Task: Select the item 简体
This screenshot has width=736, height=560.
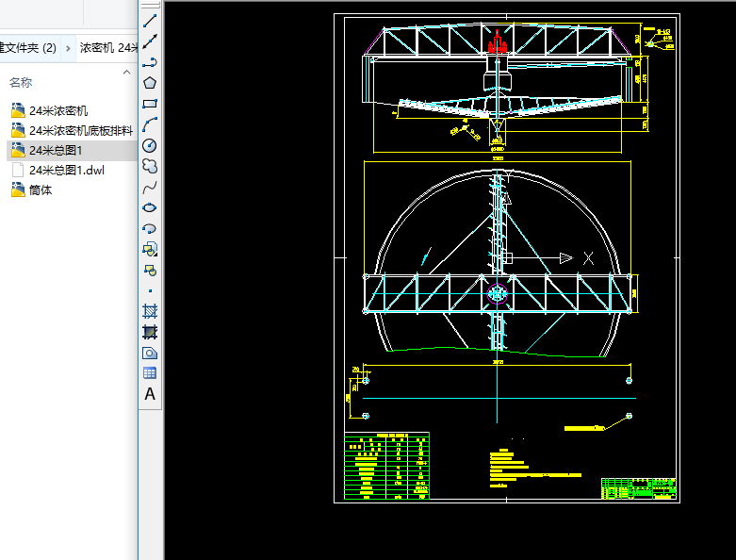Action: tap(31, 190)
